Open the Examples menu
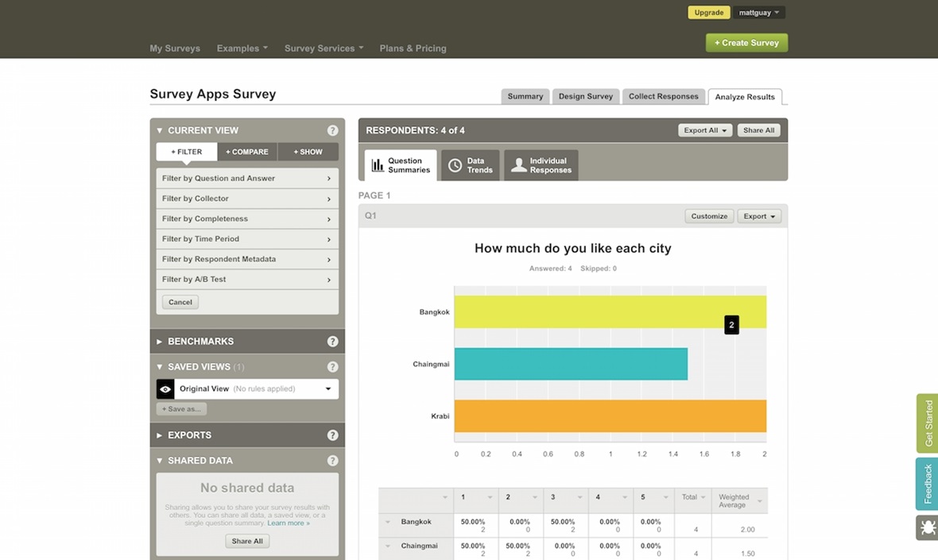Screen dimensions: 938x560 click(x=242, y=48)
